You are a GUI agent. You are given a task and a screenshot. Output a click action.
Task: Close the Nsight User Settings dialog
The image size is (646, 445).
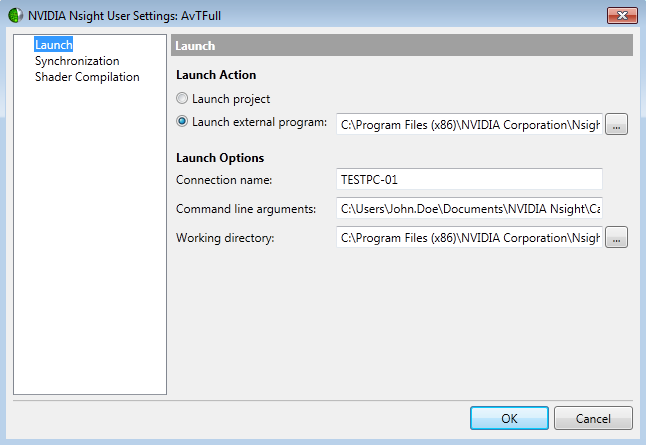pyautogui.click(x=622, y=16)
